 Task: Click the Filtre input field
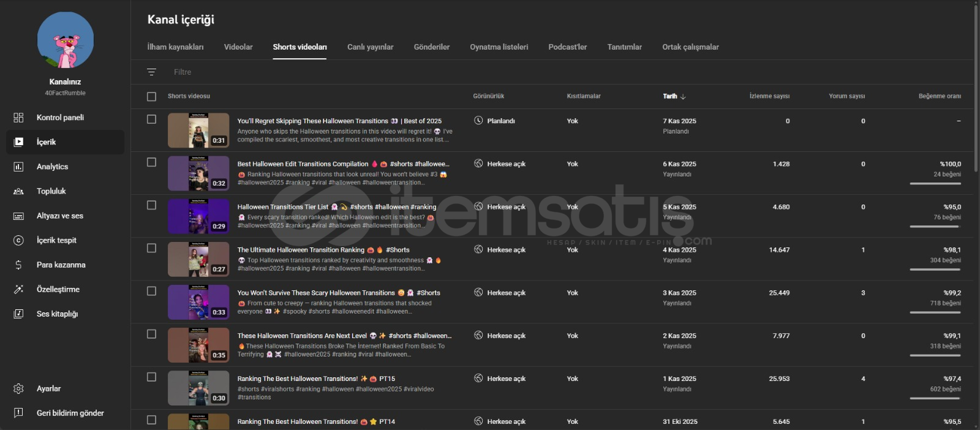306,72
